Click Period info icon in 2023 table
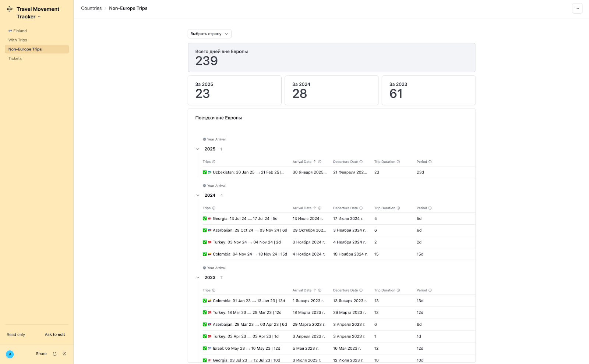This screenshot has height=364, width=589. pyautogui.click(x=430, y=290)
